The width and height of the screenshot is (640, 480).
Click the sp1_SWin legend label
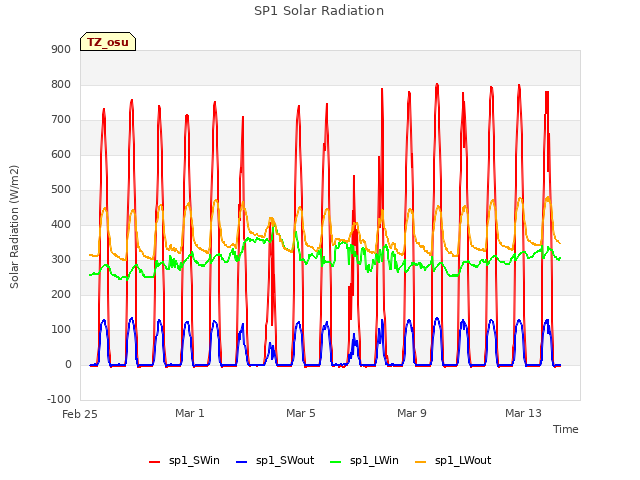coord(194,461)
